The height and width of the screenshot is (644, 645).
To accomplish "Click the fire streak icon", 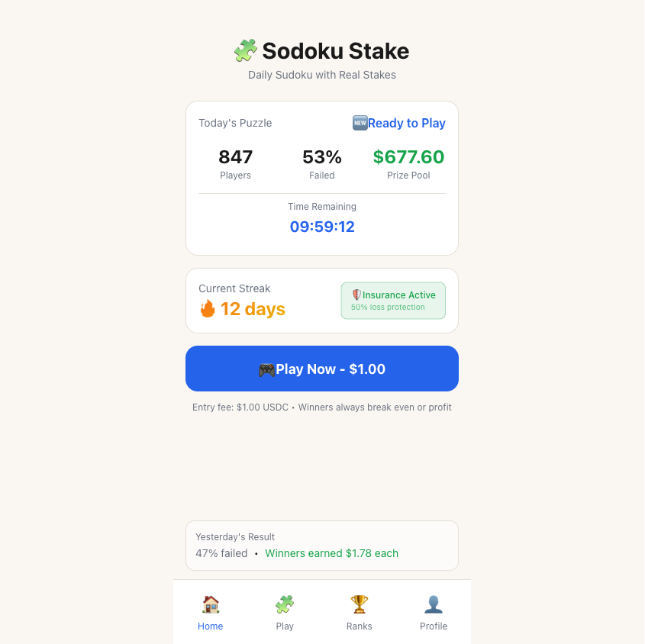I will pyautogui.click(x=208, y=309).
